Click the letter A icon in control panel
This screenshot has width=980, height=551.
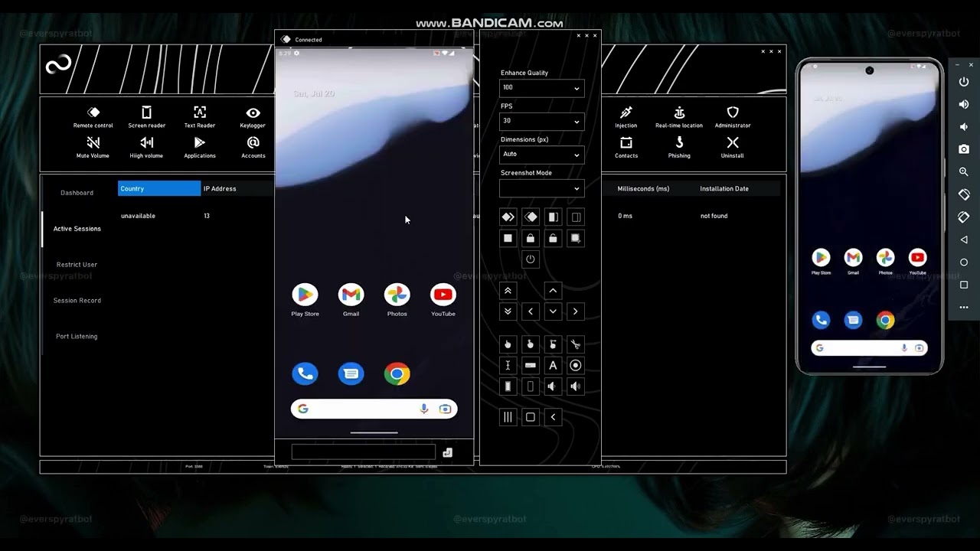pyautogui.click(x=553, y=365)
